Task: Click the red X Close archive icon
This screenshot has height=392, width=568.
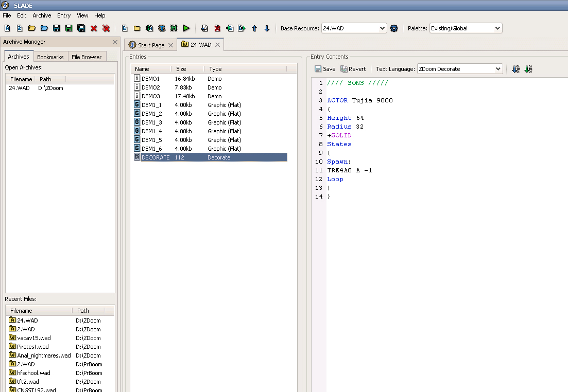Action: tap(94, 28)
